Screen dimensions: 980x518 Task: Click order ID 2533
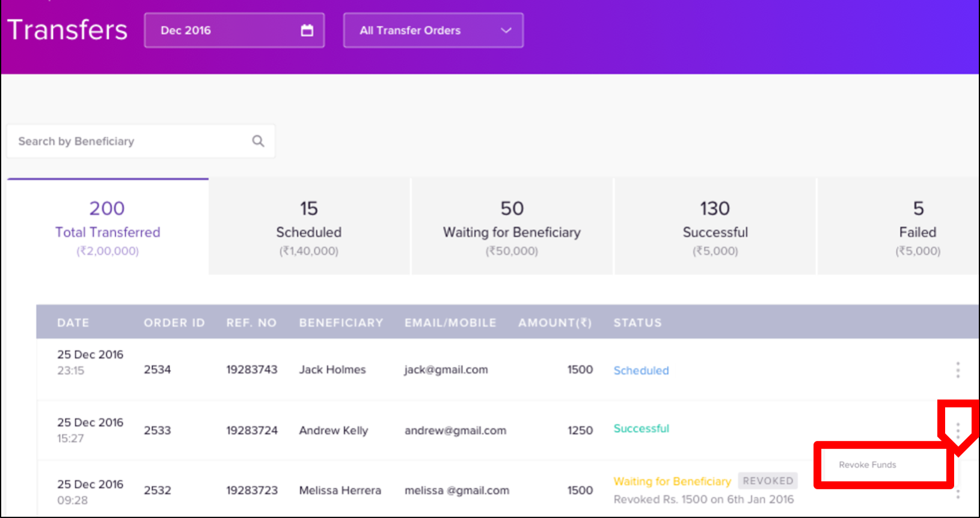coord(158,430)
